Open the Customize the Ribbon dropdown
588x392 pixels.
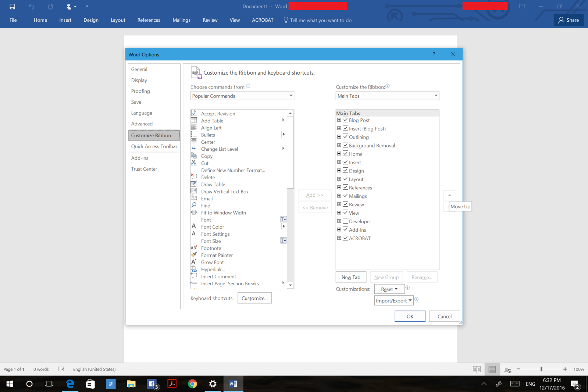[x=387, y=96]
